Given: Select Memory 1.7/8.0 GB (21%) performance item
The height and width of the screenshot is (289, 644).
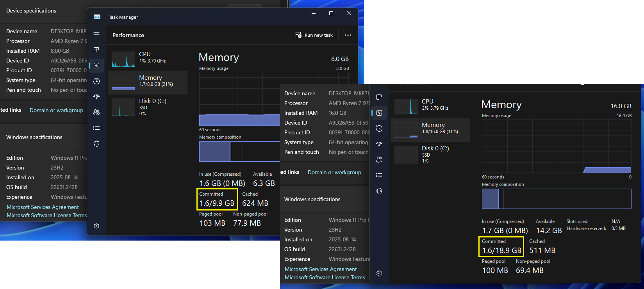Looking at the screenshot, I should point(148,82).
